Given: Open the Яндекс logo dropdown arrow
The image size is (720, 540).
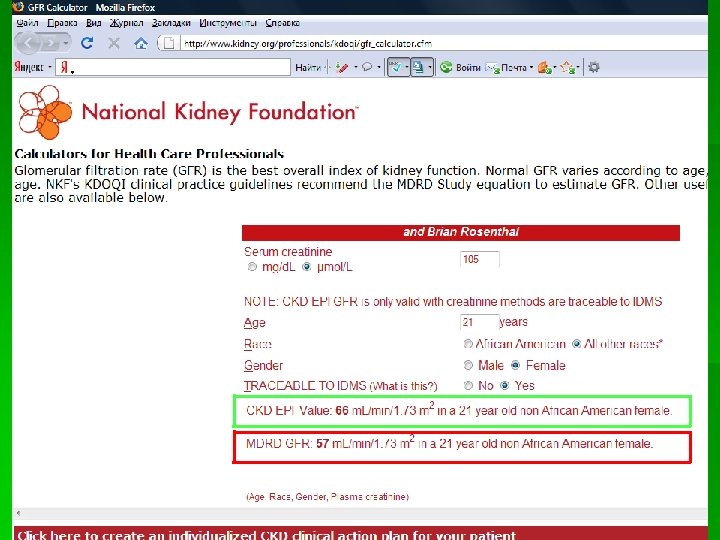Looking at the screenshot, I should click(x=50, y=68).
